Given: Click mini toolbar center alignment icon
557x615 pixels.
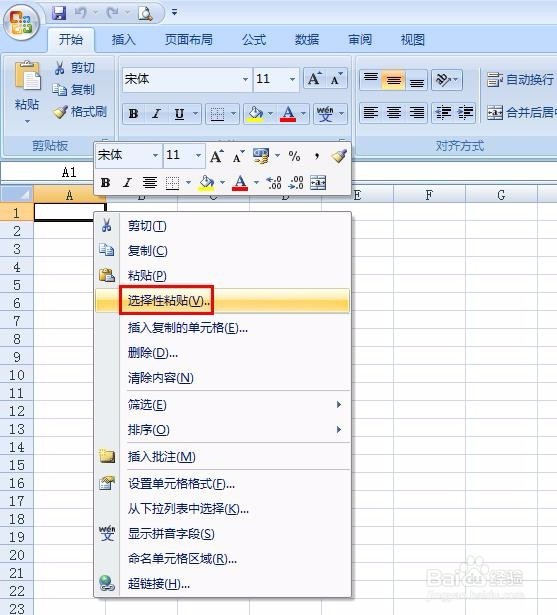Looking at the screenshot, I should [150, 182].
